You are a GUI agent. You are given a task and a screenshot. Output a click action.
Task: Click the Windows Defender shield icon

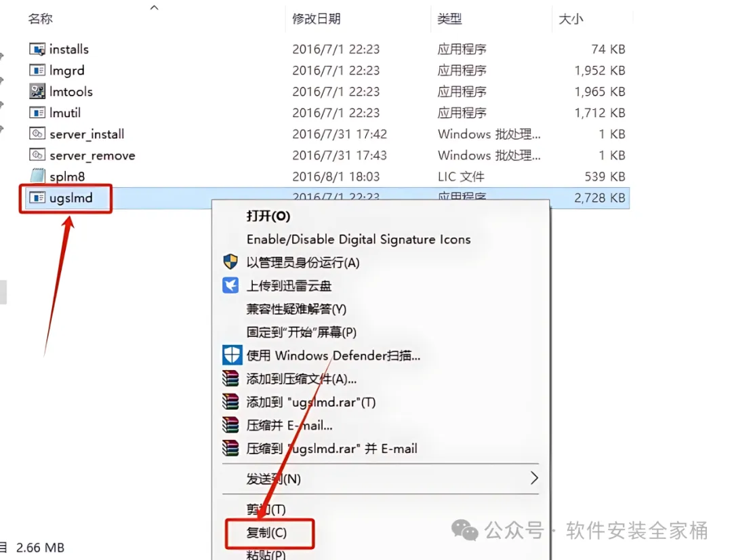[x=232, y=355]
